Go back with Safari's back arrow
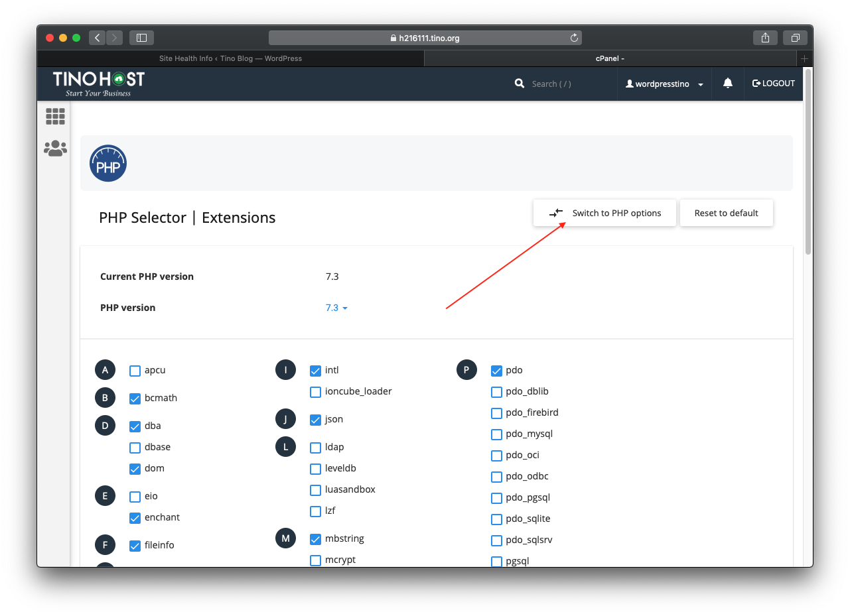Viewport: 850px width, 616px height. click(x=97, y=38)
